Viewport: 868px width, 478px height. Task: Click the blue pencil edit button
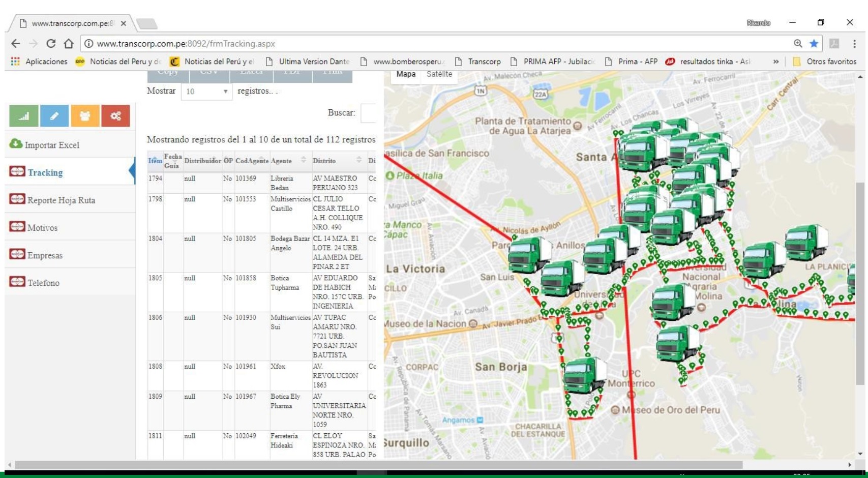(54, 116)
